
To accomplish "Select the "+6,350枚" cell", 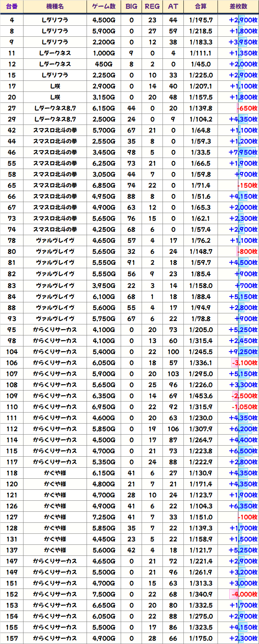I will pyautogui.click(x=238, y=506).
